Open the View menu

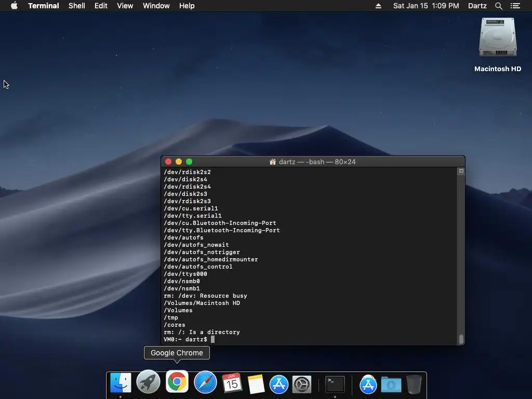pyautogui.click(x=125, y=6)
